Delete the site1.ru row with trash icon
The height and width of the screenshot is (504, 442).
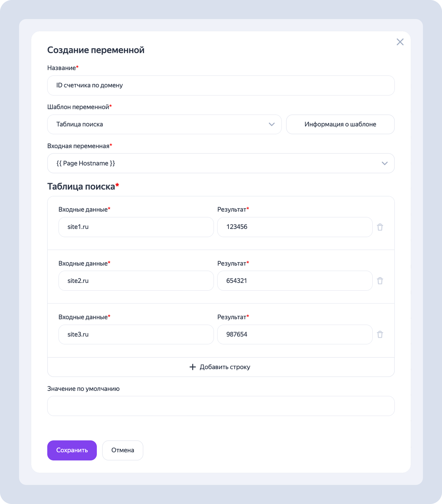click(380, 227)
